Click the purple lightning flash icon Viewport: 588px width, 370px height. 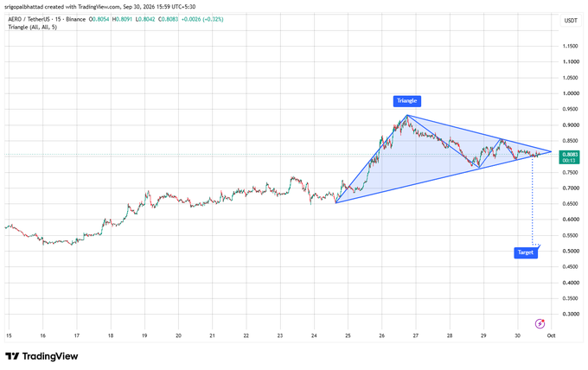click(x=540, y=323)
